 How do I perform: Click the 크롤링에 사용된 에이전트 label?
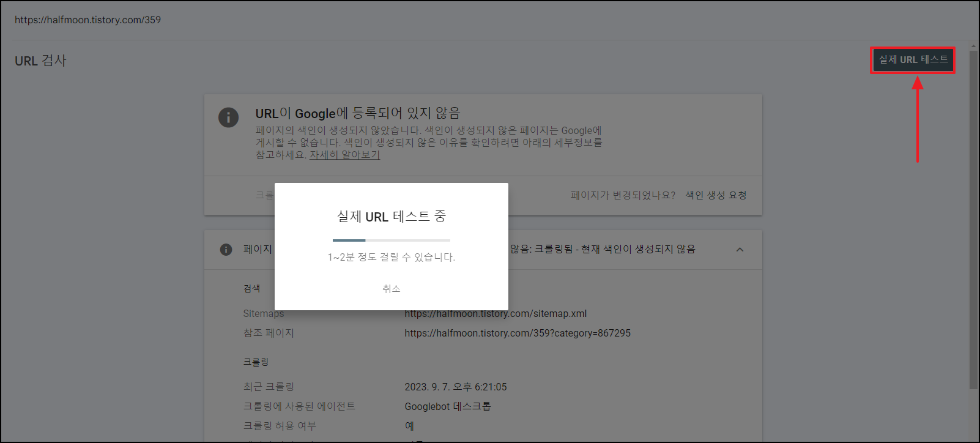point(299,406)
